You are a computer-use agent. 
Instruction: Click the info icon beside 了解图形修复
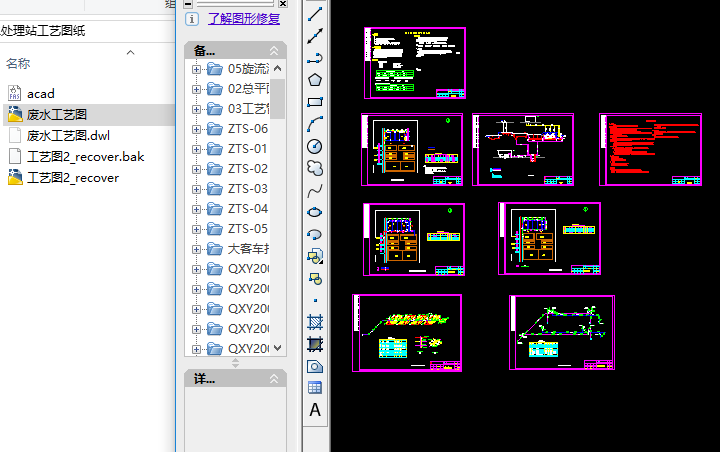(x=192, y=19)
